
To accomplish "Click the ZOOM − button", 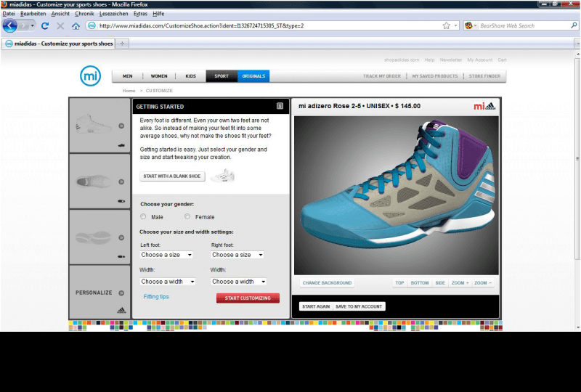I will point(483,282).
